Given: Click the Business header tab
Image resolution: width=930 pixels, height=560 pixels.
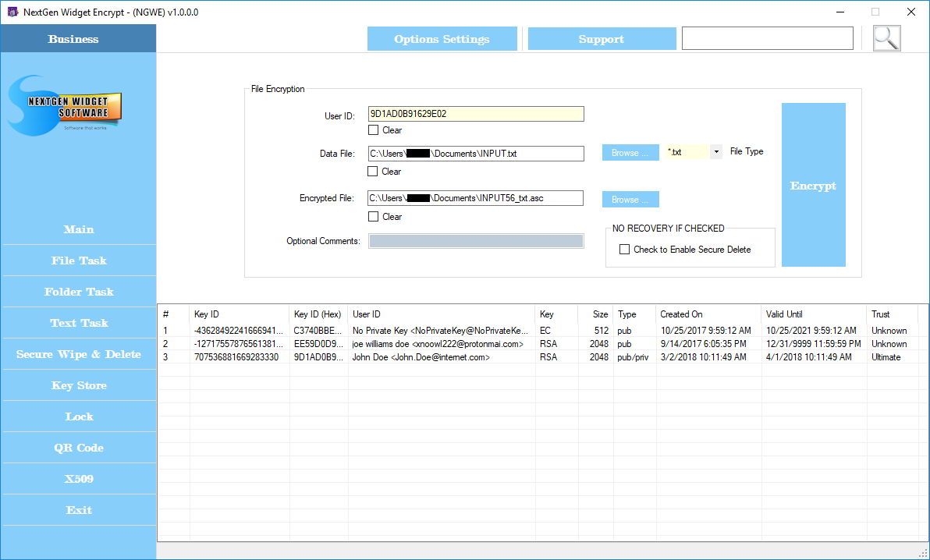Looking at the screenshot, I should pyautogui.click(x=78, y=38).
